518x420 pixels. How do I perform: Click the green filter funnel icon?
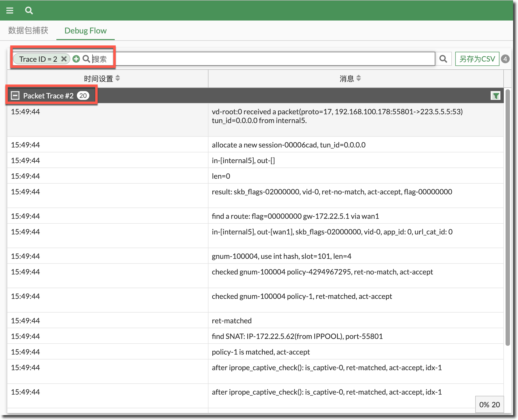pos(496,96)
